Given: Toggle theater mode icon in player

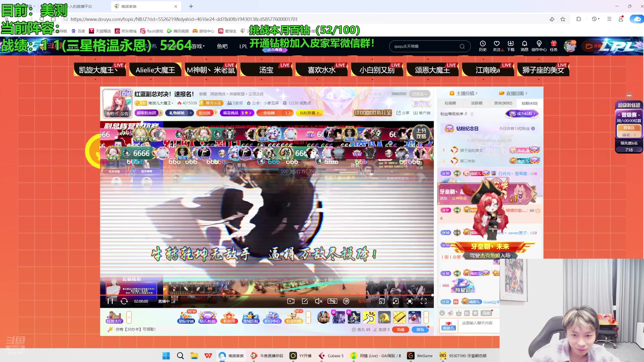Looking at the screenshot, I should tap(396, 301).
